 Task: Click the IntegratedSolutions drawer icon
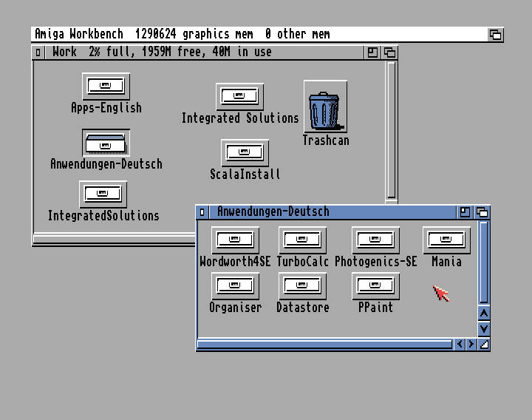click(103, 194)
